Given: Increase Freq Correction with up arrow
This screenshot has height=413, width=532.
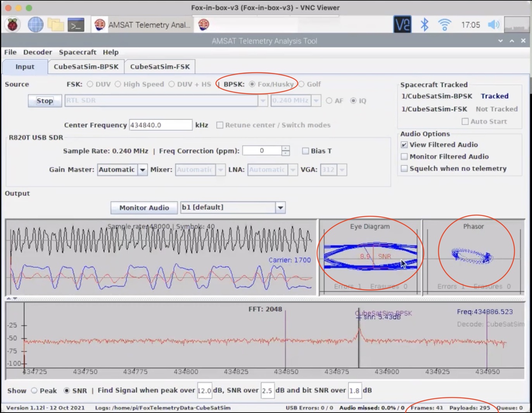Looking at the screenshot, I should coord(285,148).
